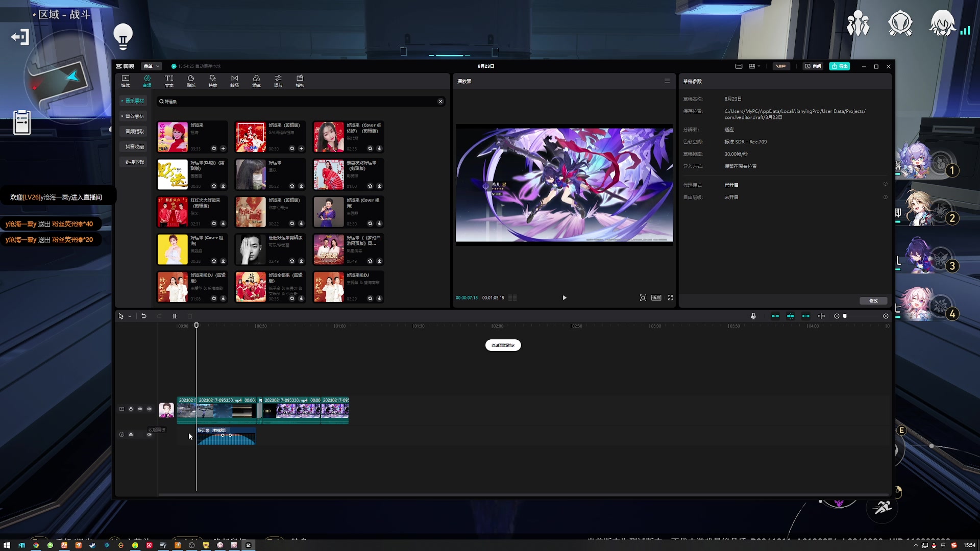Open the selection tool dropdown arrow

130,317
